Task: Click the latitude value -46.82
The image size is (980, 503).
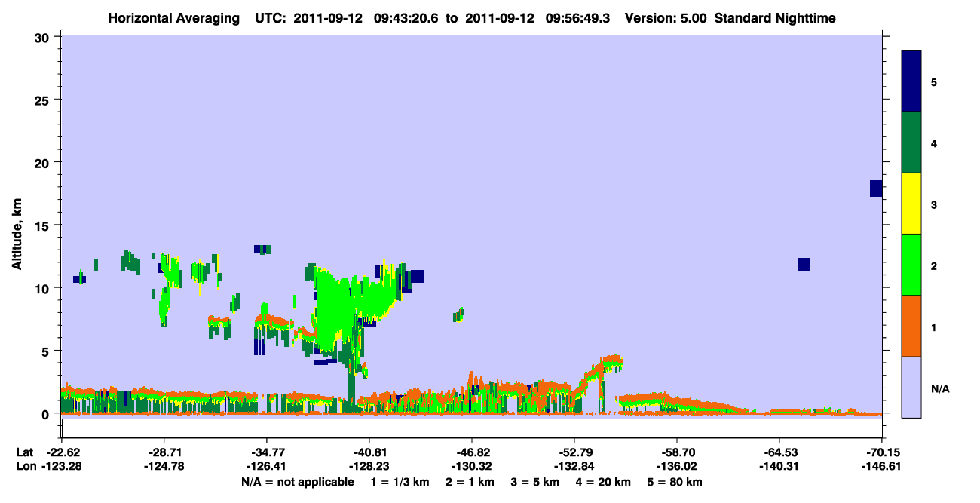Action: point(471,452)
